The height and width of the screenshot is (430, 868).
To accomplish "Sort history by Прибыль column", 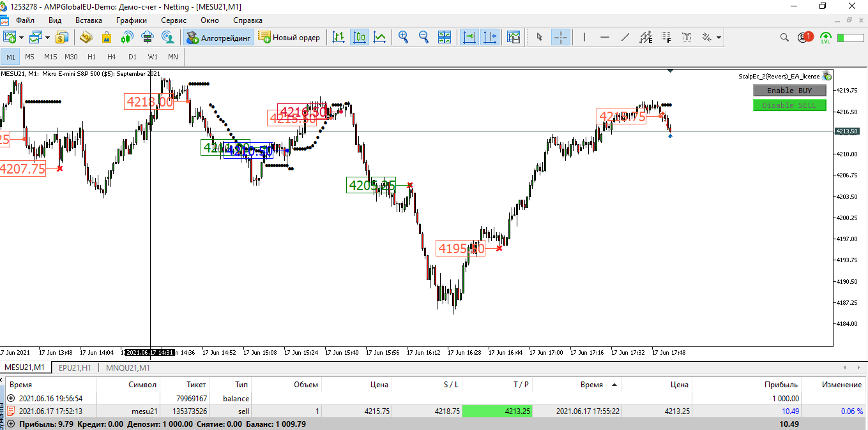I will point(780,385).
